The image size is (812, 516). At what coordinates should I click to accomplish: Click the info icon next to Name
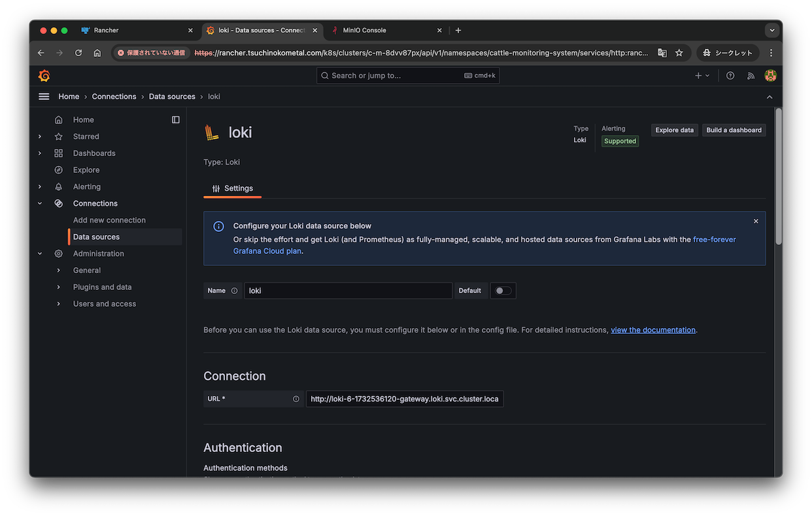[x=234, y=291]
